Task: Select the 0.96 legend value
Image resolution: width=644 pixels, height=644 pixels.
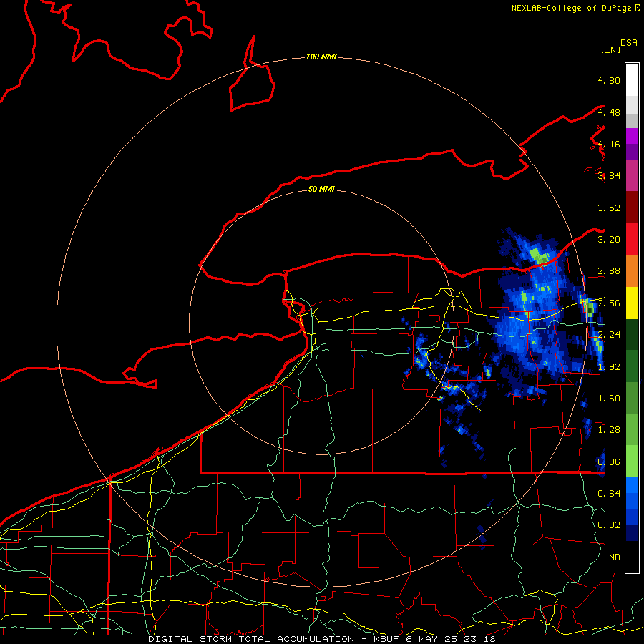Action: (609, 462)
